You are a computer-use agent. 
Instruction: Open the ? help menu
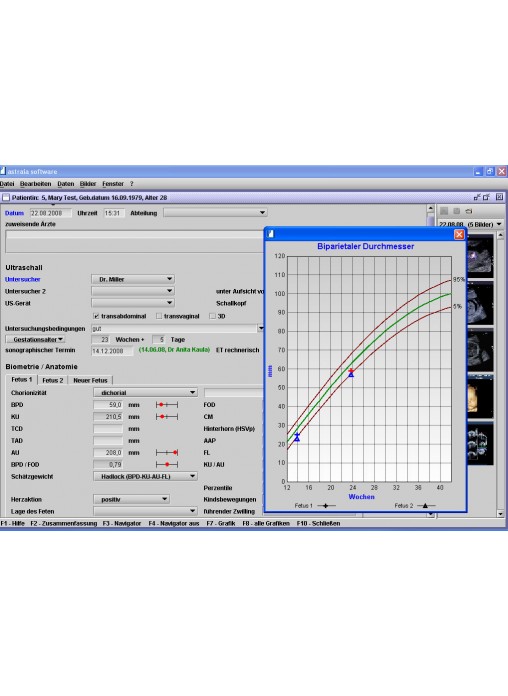point(131,184)
